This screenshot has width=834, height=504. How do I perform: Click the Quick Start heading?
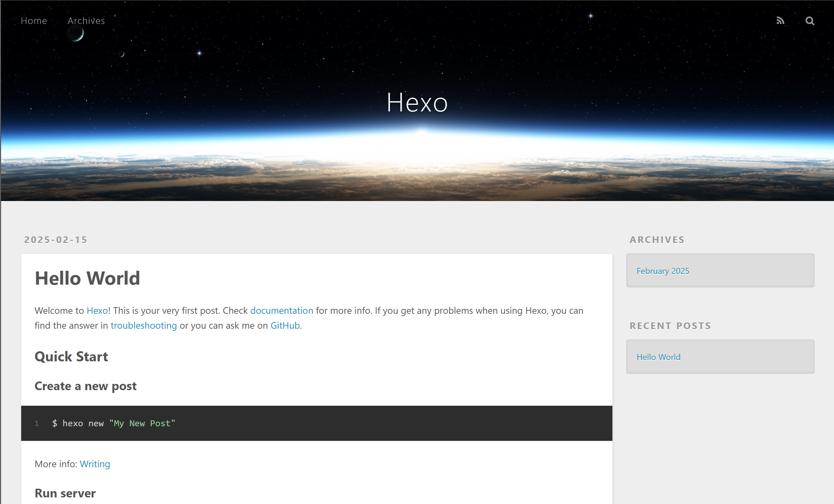tap(71, 357)
